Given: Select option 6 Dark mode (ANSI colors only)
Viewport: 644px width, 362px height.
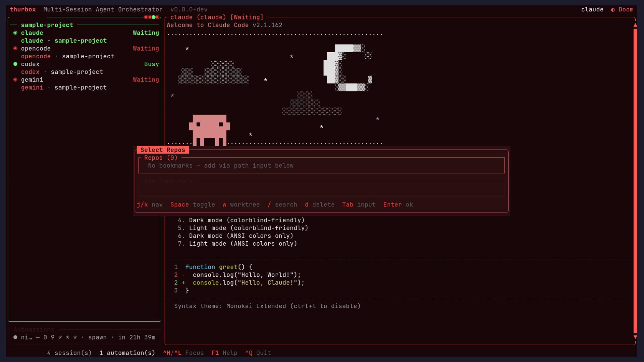Looking at the screenshot, I should pyautogui.click(x=235, y=236).
